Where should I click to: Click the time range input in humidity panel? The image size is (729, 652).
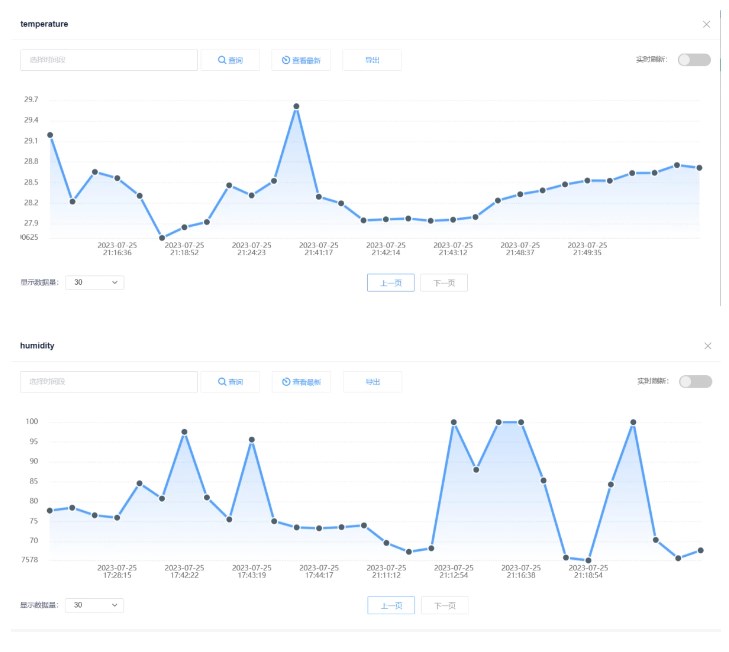[x=109, y=382]
